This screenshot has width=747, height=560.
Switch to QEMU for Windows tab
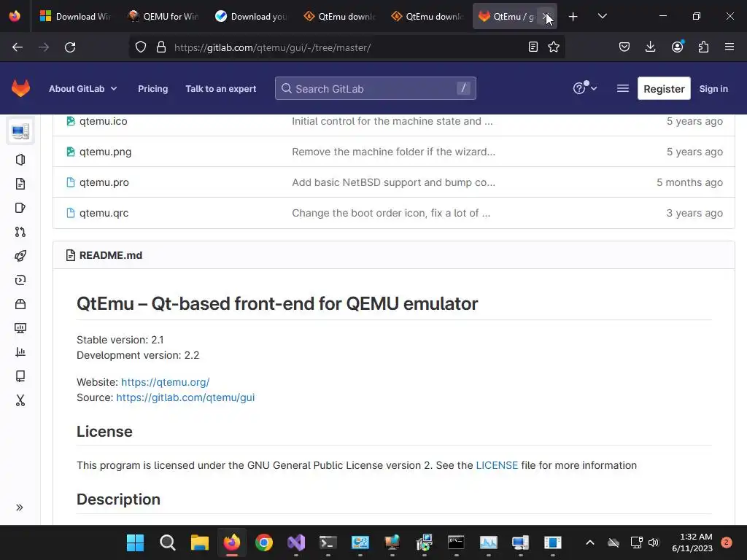point(163,16)
